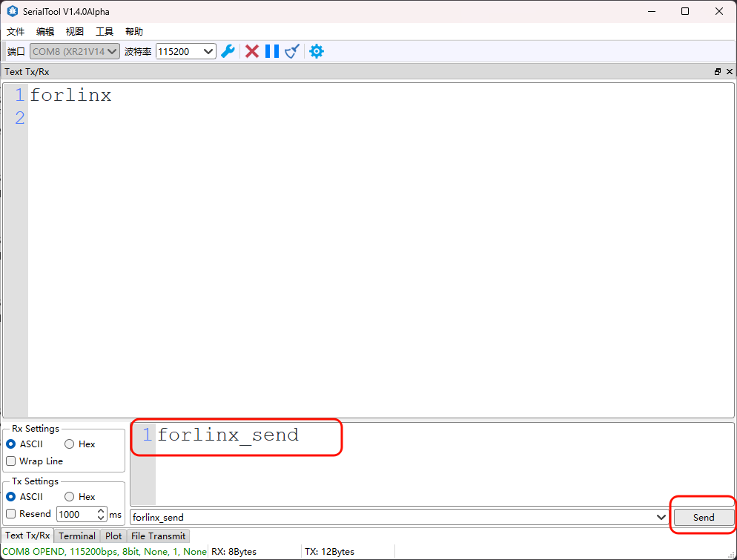Open settings via the blue gear icon
The height and width of the screenshot is (560, 737).
point(317,51)
